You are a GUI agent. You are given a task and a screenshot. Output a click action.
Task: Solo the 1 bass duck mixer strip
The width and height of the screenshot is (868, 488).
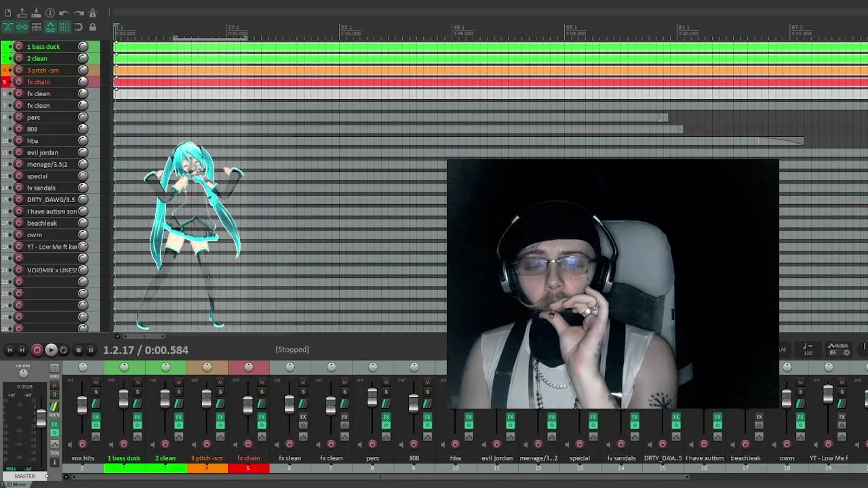pyautogui.click(x=137, y=392)
